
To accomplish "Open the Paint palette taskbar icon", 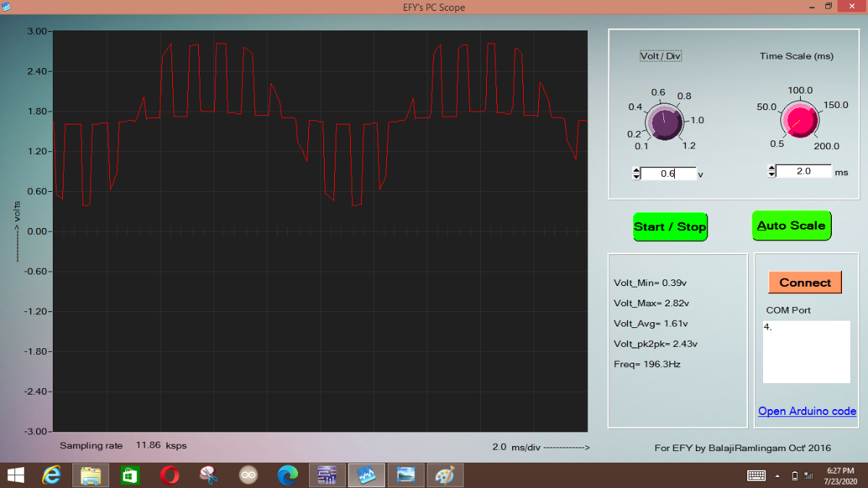I will click(443, 475).
